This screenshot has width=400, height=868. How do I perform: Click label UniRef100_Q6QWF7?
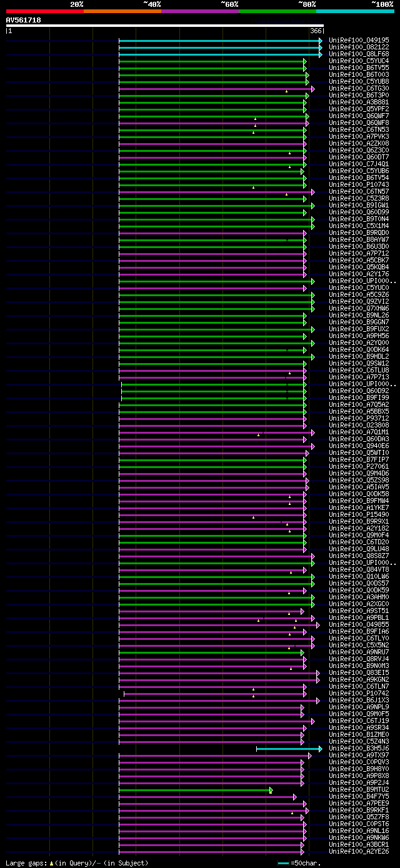pyautogui.click(x=359, y=116)
